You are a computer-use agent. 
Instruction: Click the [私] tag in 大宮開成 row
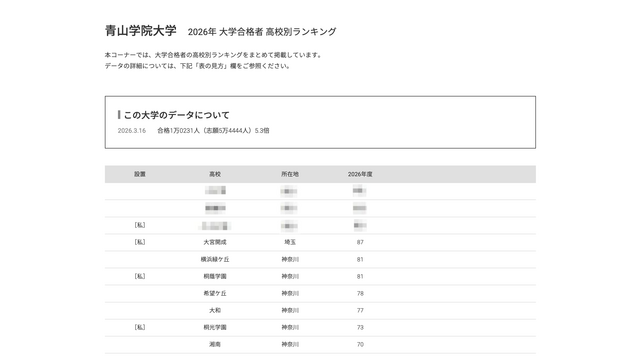(140, 242)
